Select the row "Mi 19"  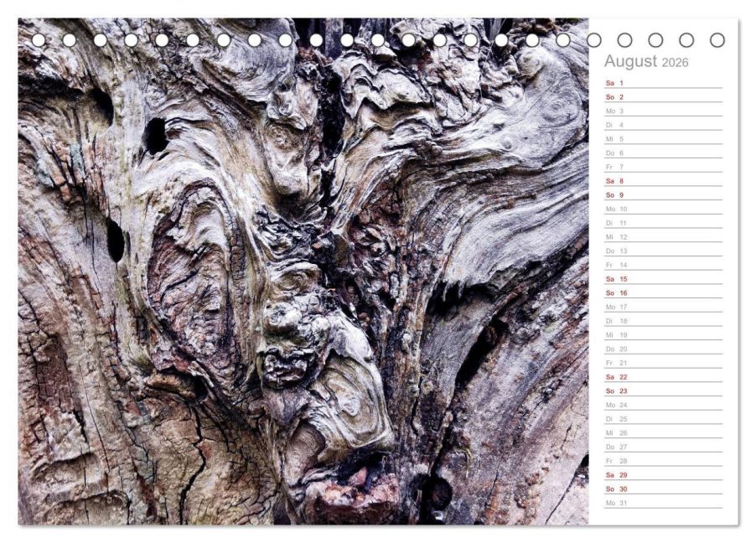[664, 334]
